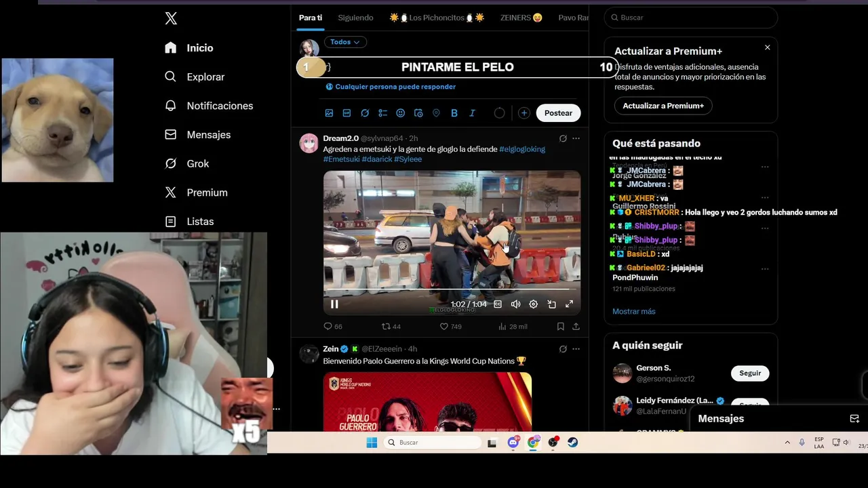Image resolution: width=868 pixels, height=488 pixels.
Task: Click the Grok enhance icon in composer
Action: coord(365,113)
